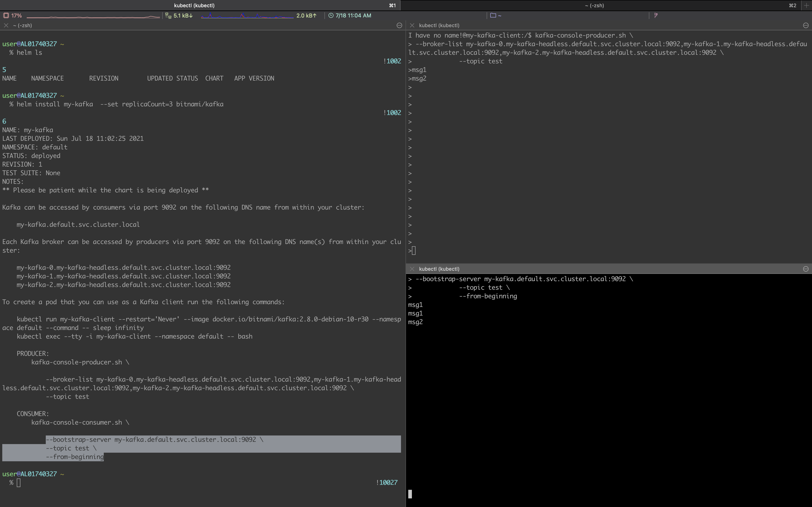
Task: Open options menu of the bottom-right kubectl pane
Action: pos(806,269)
